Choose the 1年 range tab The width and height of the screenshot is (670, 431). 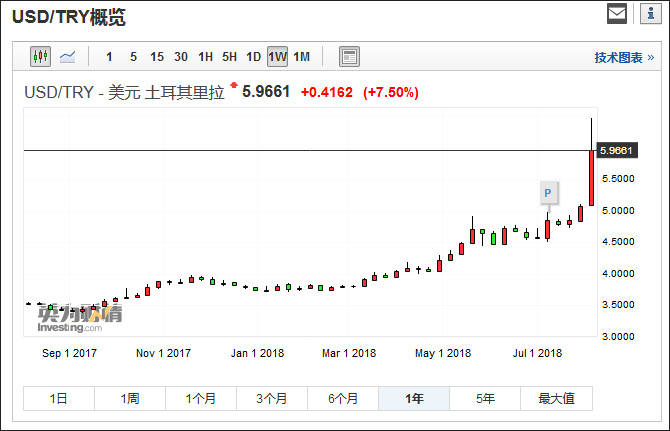pos(414,399)
